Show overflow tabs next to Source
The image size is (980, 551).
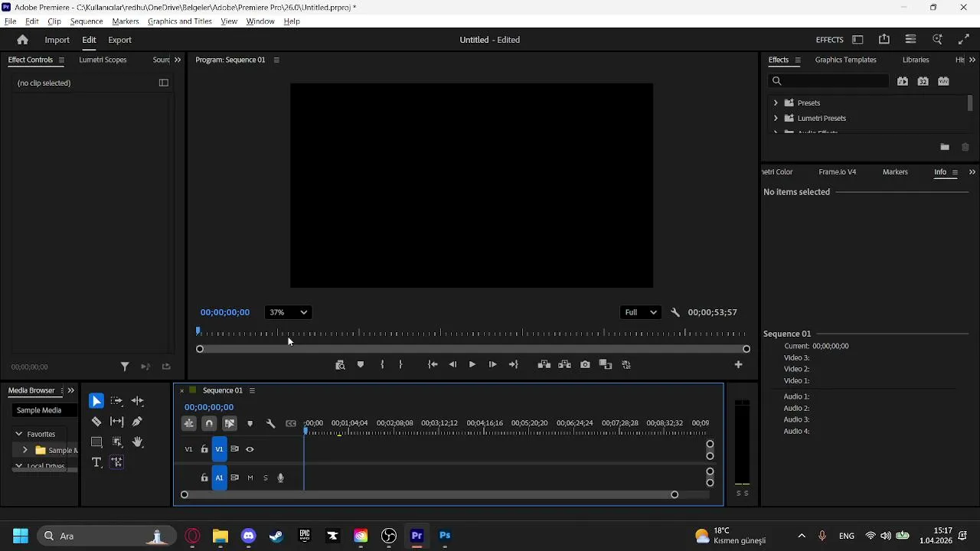[x=178, y=60]
